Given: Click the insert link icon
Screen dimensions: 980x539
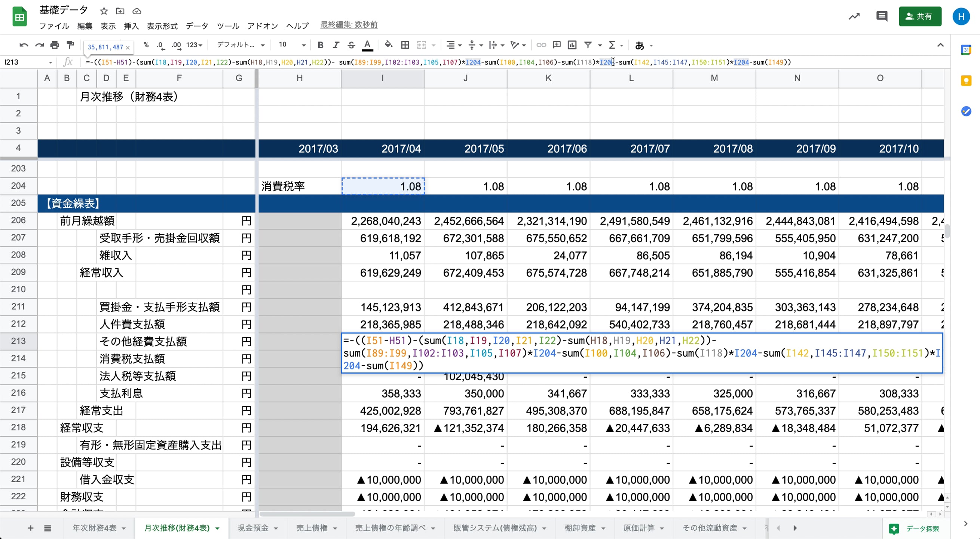Looking at the screenshot, I should point(541,45).
